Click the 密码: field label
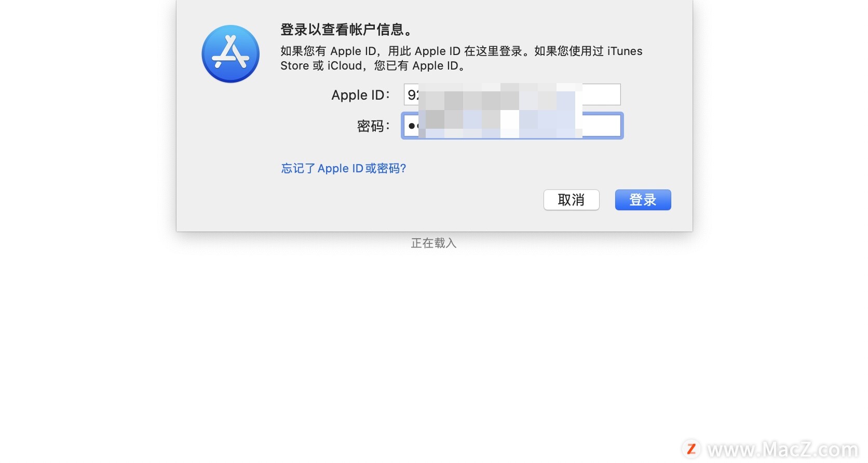This screenshot has height=463, width=868. (x=373, y=126)
